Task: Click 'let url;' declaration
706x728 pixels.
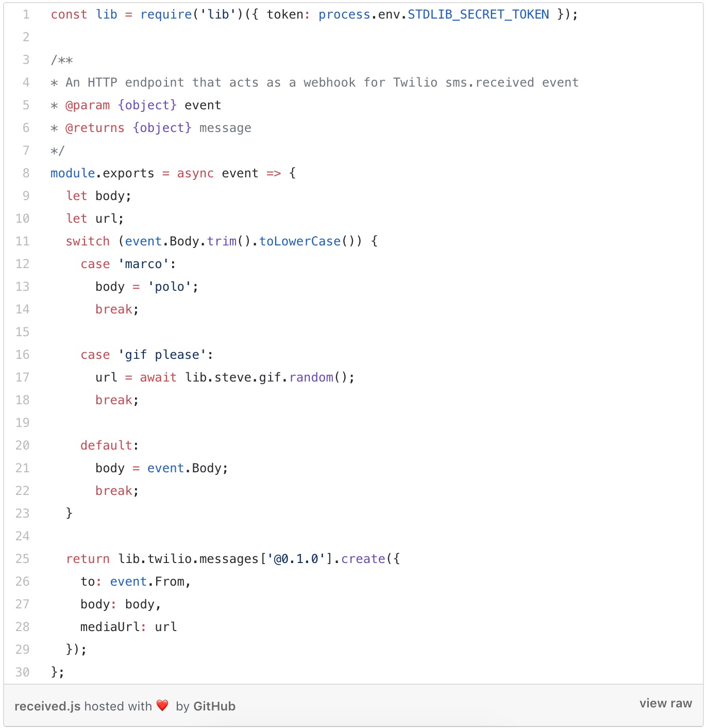Action: 95,219
